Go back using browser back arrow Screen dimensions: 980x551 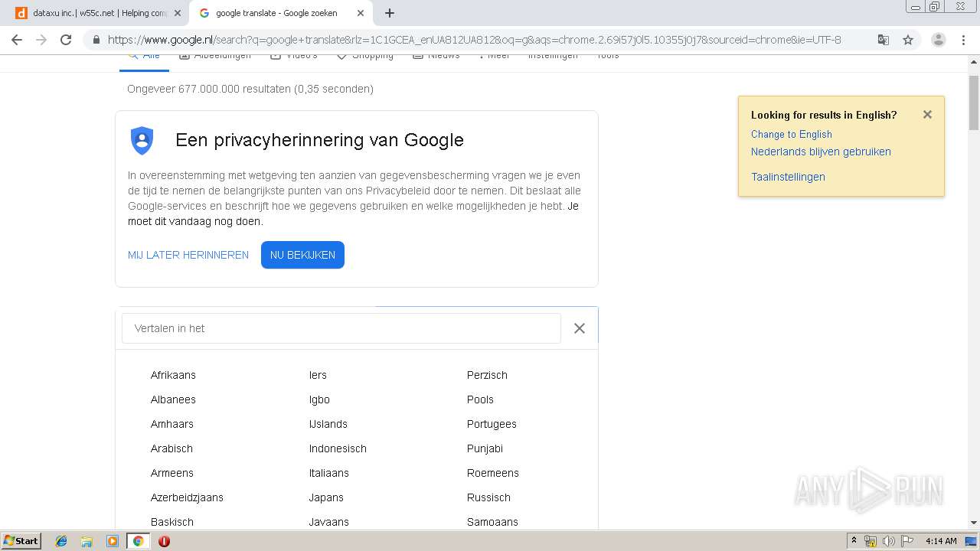click(17, 40)
